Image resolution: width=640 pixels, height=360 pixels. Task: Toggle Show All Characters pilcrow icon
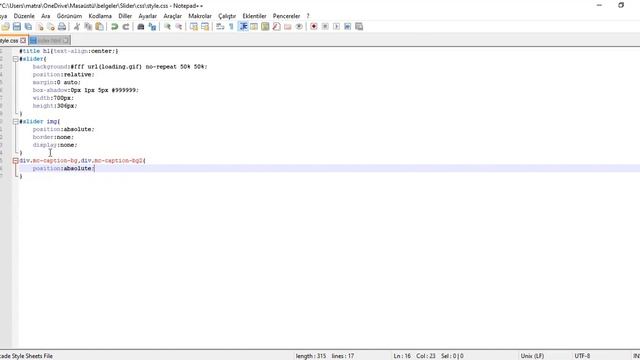coord(231,27)
